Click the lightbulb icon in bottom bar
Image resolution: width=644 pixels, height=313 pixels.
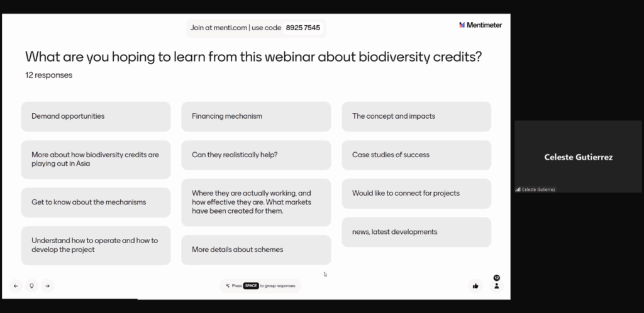click(31, 285)
